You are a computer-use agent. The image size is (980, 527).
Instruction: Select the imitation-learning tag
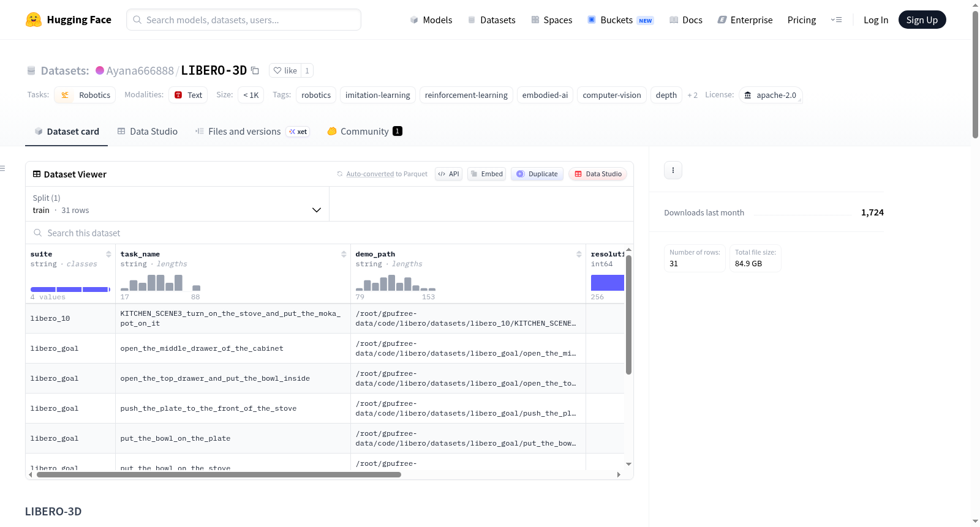pyautogui.click(x=378, y=95)
